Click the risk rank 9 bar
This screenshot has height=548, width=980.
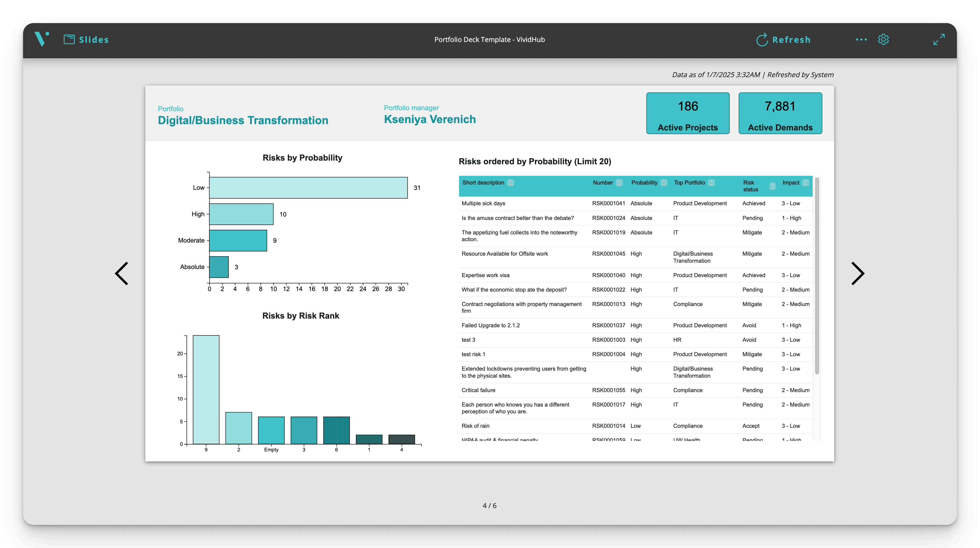tap(206, 390)
